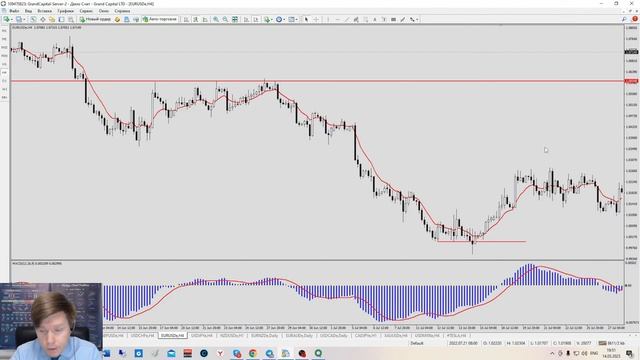Open the search magnifier icon
This screenshot has width=640, height=360.
(x=624, y=19)
